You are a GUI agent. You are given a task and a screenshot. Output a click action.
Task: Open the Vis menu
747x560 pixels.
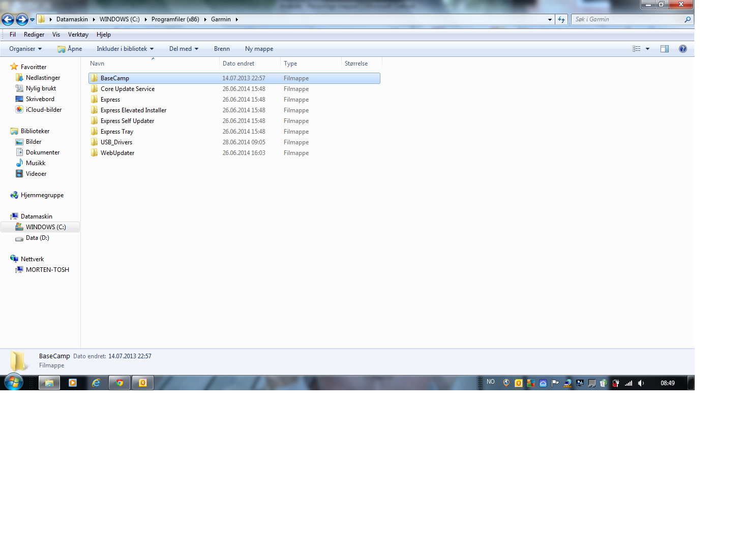click(56, 35)
